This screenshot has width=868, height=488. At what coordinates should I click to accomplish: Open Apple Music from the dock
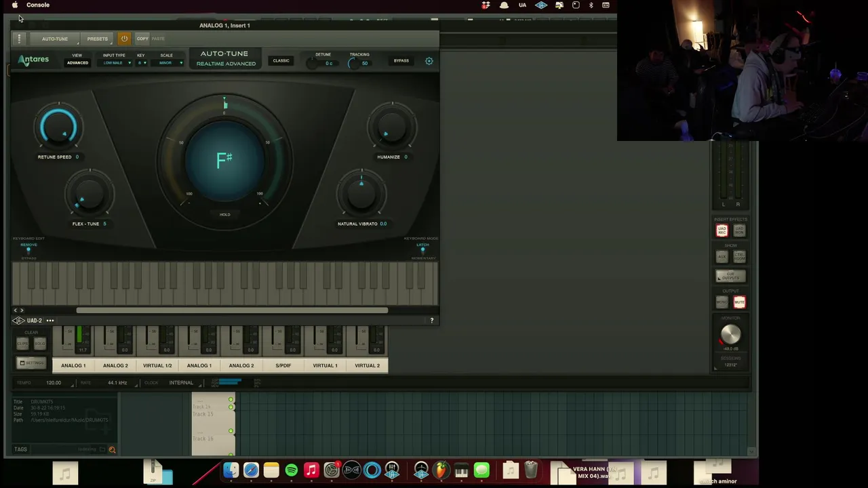[x=311, y=470]
